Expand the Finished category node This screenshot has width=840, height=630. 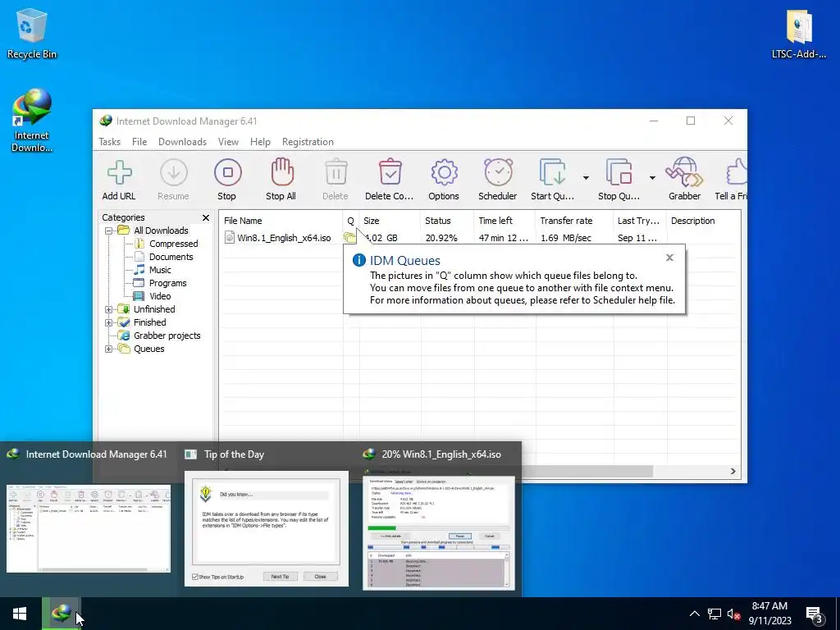tap(109, 322)
